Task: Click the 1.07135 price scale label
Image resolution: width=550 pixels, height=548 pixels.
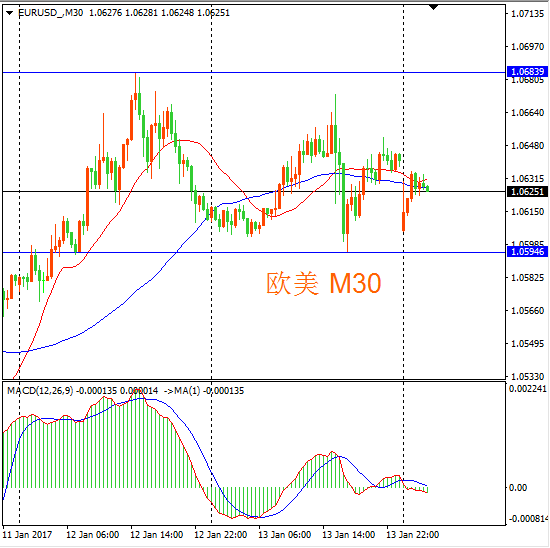Action: pos(528,14)
